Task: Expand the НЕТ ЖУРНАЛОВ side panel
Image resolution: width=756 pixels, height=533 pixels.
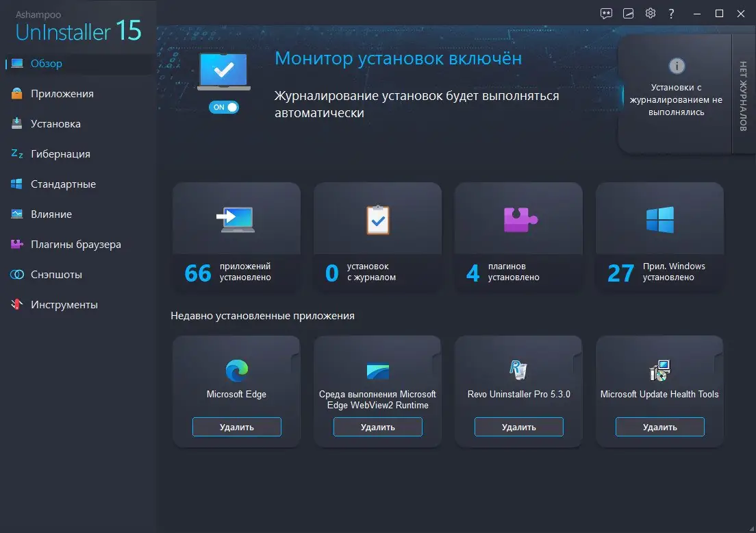Action: [744, 96]
